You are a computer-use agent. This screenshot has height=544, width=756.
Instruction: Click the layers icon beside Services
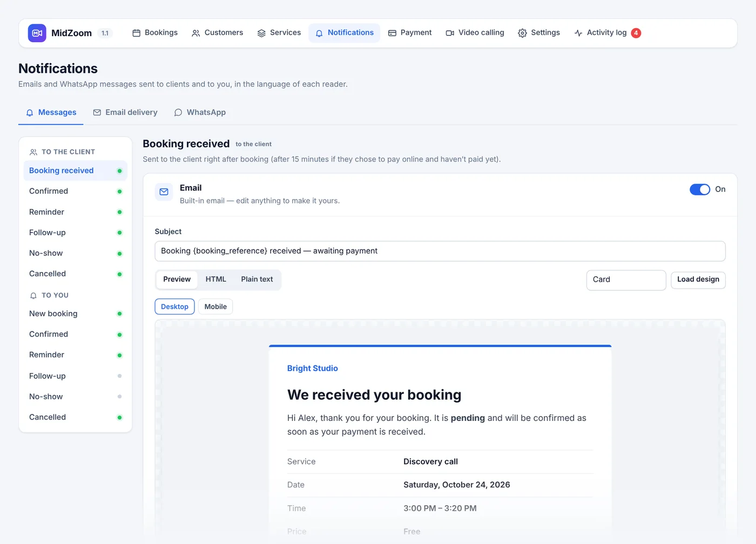click(261, 33)
